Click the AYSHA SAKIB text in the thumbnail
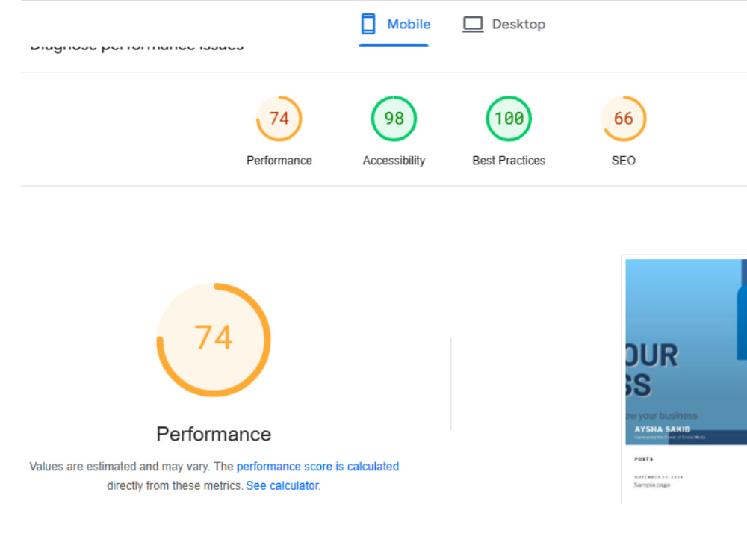The width and height of the screenshot is (747, 560). point(662,429)
